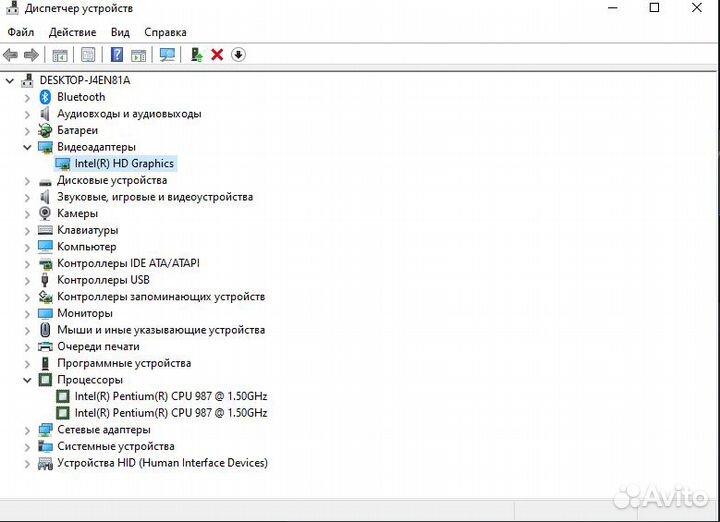Click the Disable device down-arrow icon

click(x=238, y=55)
